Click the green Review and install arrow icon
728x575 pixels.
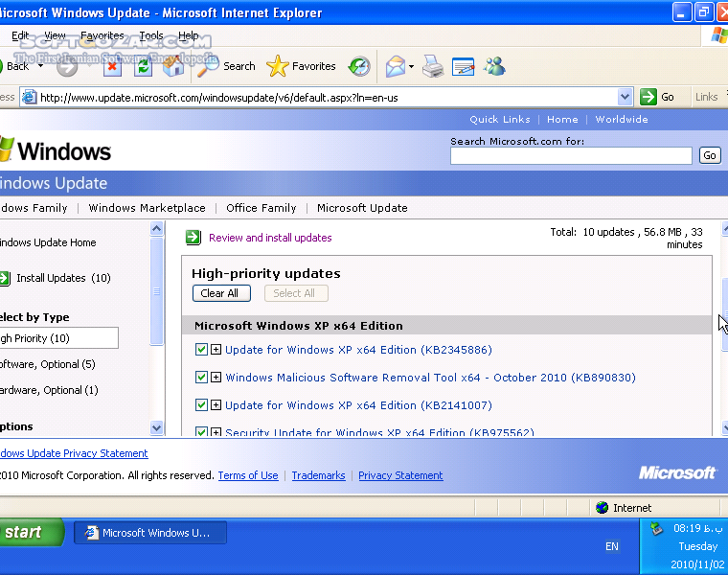click(x=193, y=238)
